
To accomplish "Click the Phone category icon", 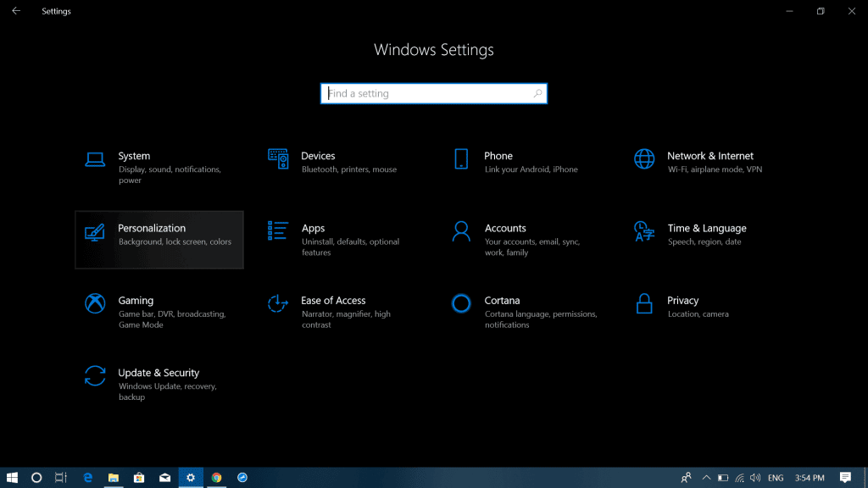I will pyautogui.click(x=461, y=158).
